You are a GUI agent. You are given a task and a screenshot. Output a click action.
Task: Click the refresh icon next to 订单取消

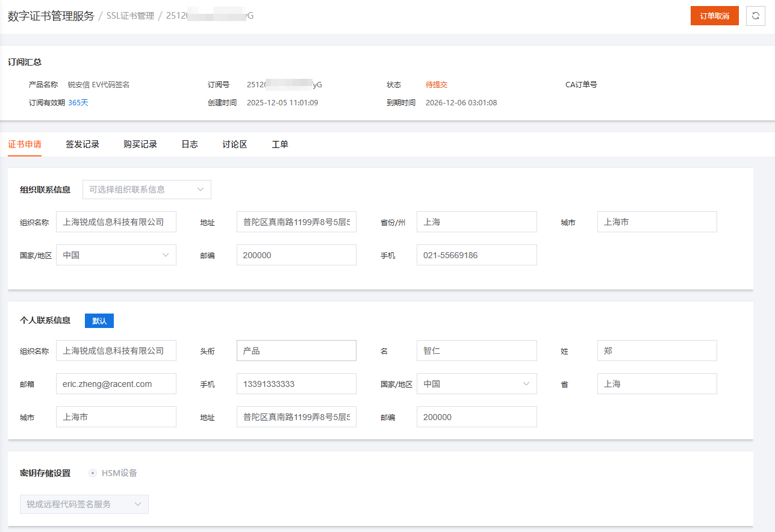(756, 16)
